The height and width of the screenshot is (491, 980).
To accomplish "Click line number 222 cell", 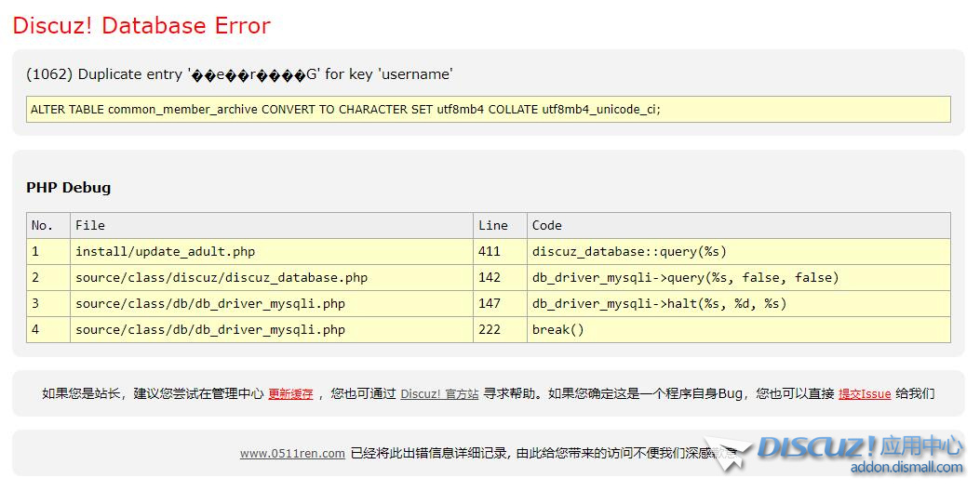I will click(x=500, y=330).
